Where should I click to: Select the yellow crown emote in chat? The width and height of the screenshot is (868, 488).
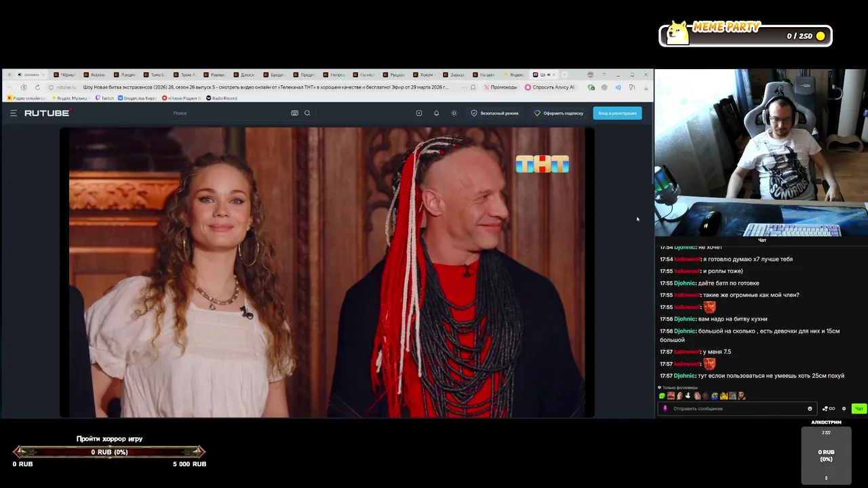pos(724,396)
